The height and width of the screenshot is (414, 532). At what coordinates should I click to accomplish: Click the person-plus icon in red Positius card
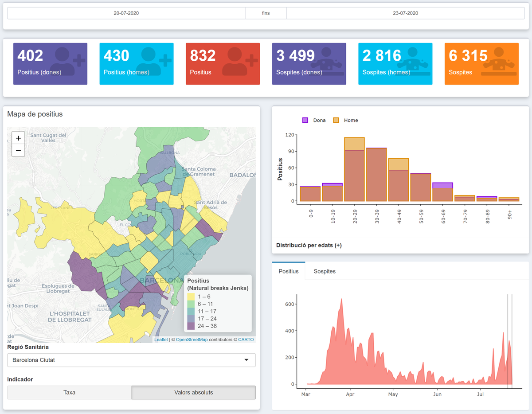[240, 60]
